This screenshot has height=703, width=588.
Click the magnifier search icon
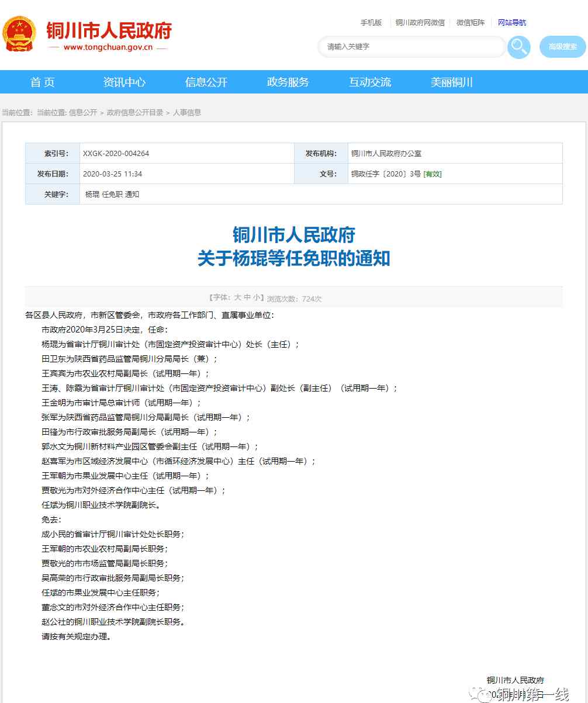pos(518,47)
